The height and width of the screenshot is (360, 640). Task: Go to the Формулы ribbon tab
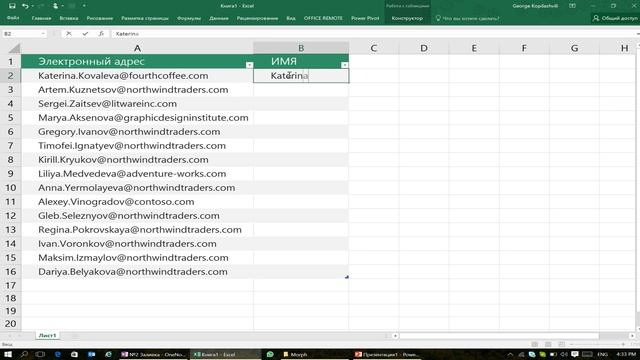pyautogui.click(x=189, y=18)
